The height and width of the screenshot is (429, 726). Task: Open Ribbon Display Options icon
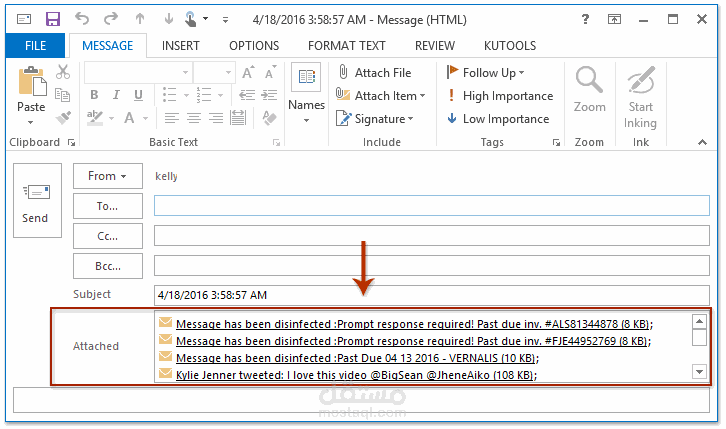[x=614, y=19]
